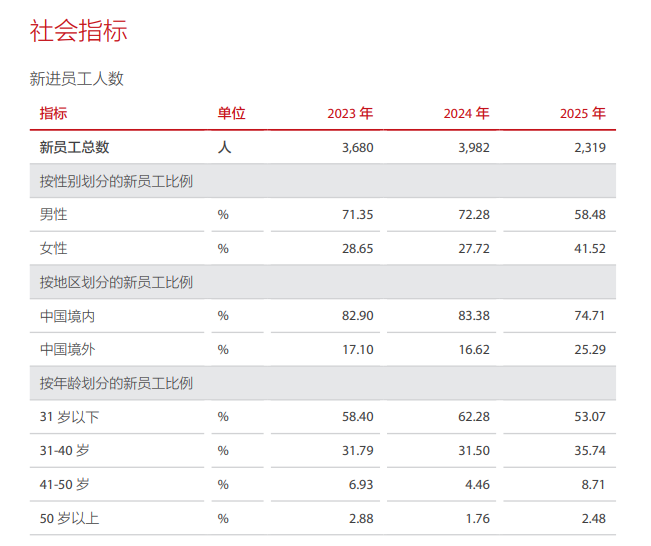Screen dimensions: 651x546
Task: Select the value 3,680
Action: tap(357, 147)
